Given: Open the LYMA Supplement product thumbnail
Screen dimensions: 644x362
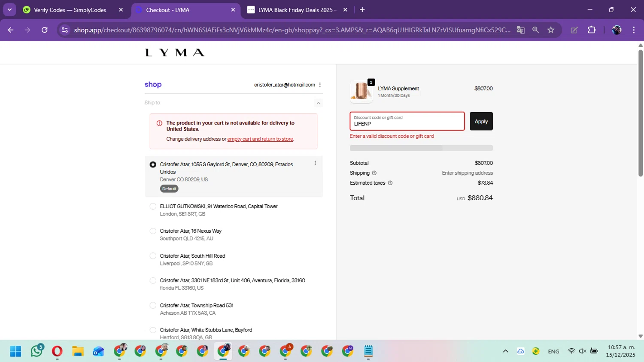Looking at the screenshot, I should (x=361, y=91).
